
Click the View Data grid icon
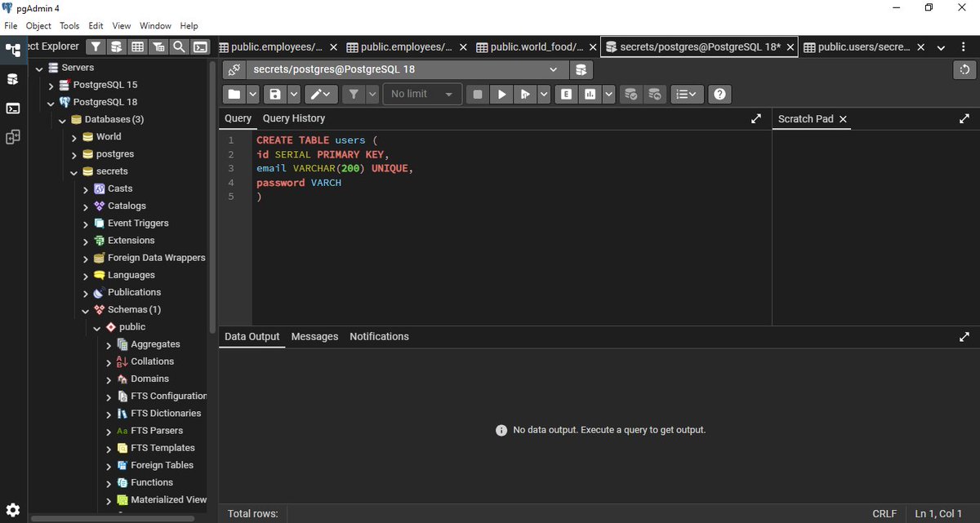point(138,47)
